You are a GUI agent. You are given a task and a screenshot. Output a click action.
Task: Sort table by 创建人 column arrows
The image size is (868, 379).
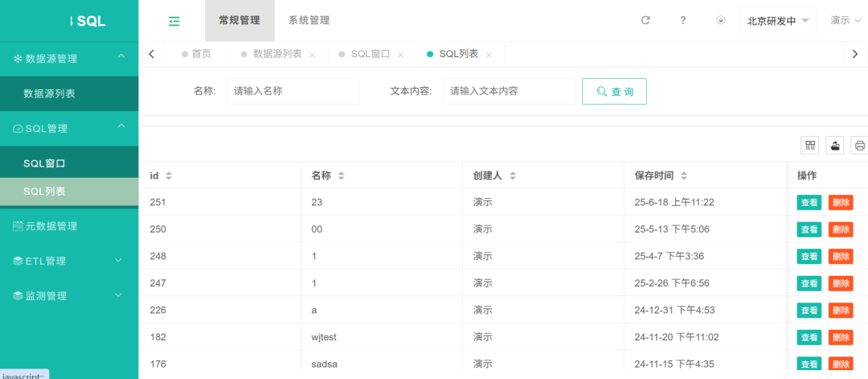point(513,175)
